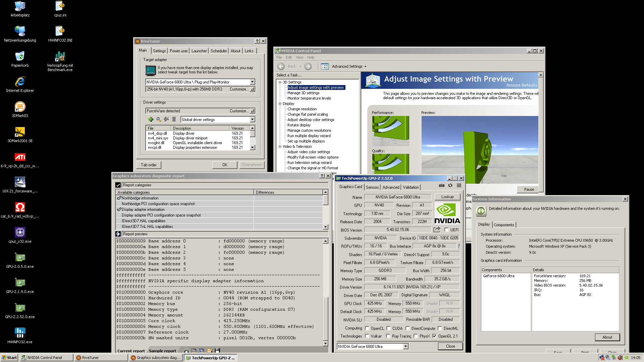
Task: Open Advanced Settings dropdown arrow
Action: click(x=365, y=67)
